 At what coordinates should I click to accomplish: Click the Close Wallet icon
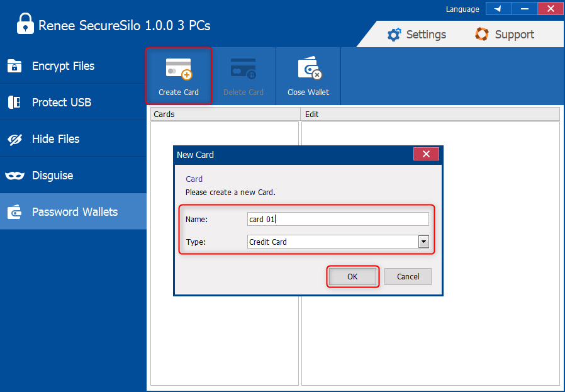[308, 68]
